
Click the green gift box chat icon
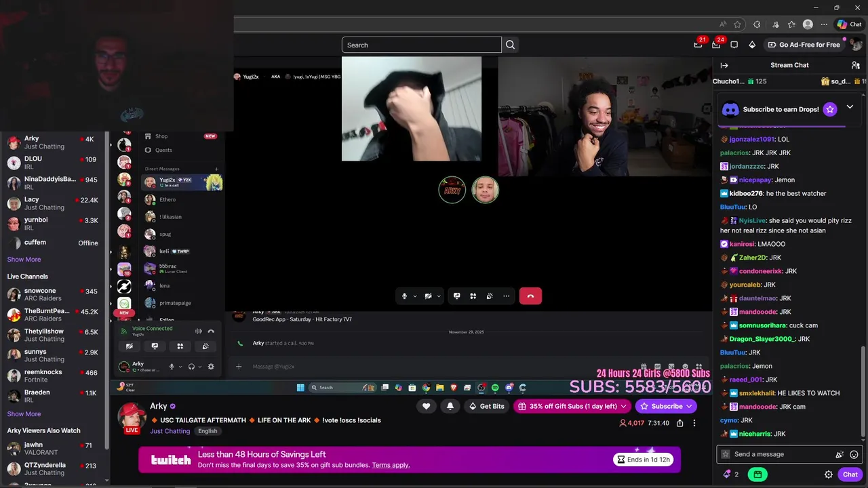757,474
